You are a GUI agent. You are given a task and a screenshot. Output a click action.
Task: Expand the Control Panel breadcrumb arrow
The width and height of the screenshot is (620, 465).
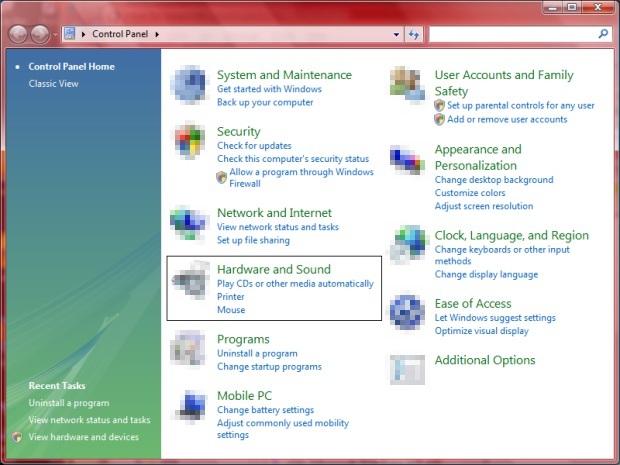[158, 34]
